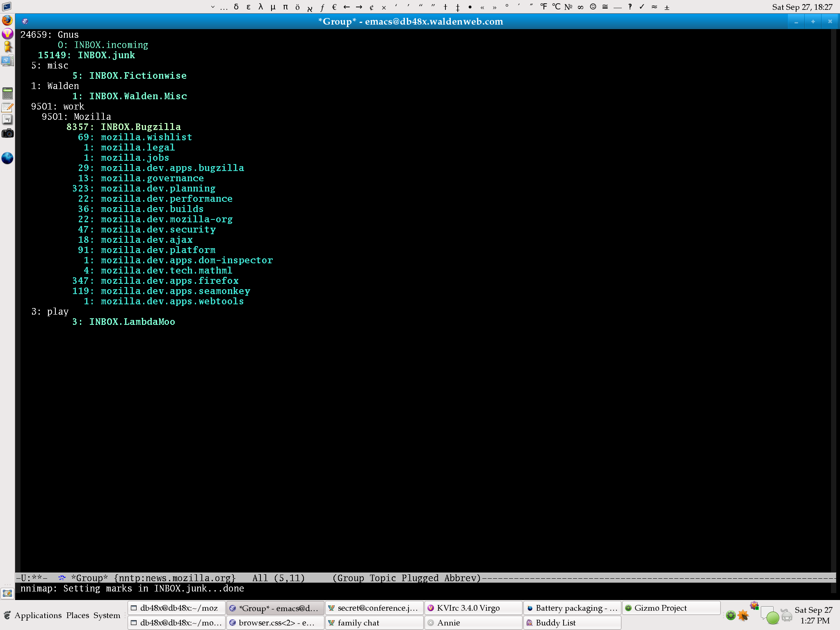
Task: Open the System menu
Action: [x=107, y=615]
